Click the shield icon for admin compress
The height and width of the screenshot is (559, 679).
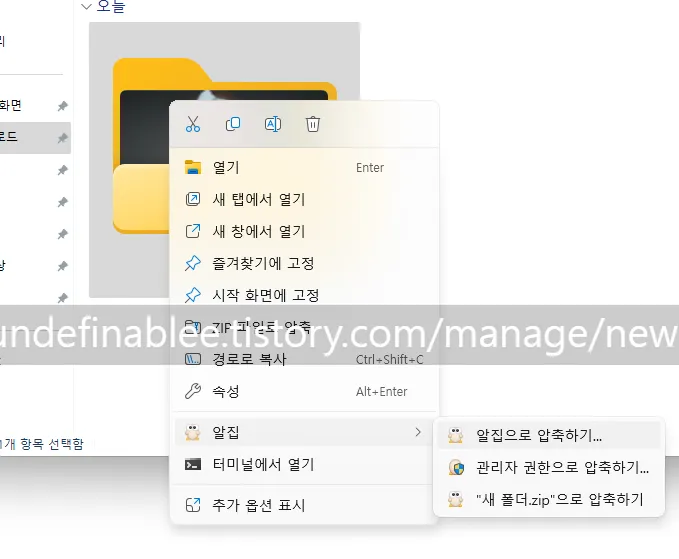[456, 467]
